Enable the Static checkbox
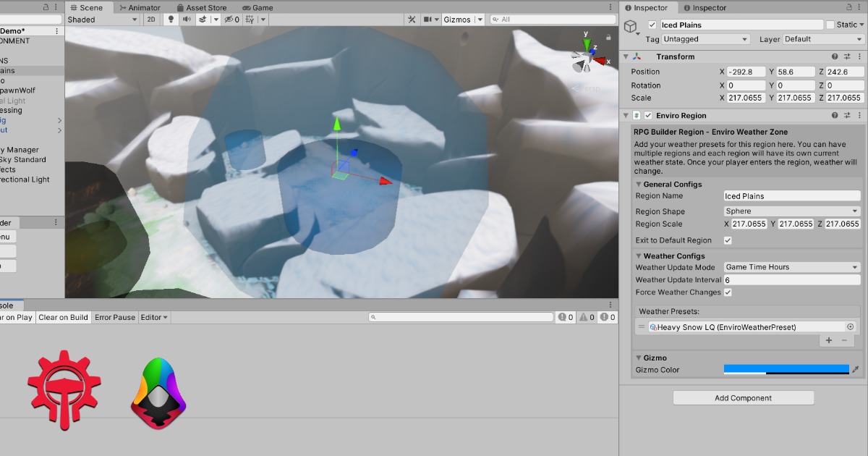This screenshot has width=868, height=456. point(830,25)
